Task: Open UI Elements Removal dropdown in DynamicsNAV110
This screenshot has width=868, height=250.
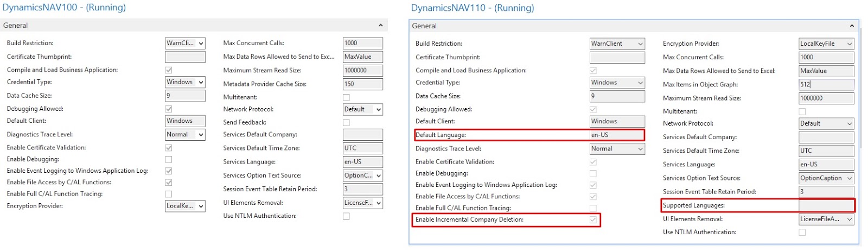Action: (x=826, y=219)
